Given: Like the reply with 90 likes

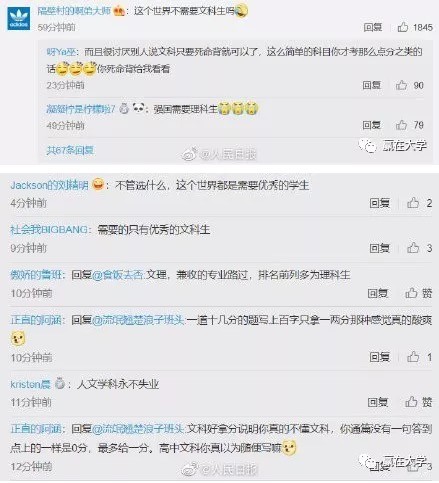Looking at the screenshot, I should [x=401, y=85].
